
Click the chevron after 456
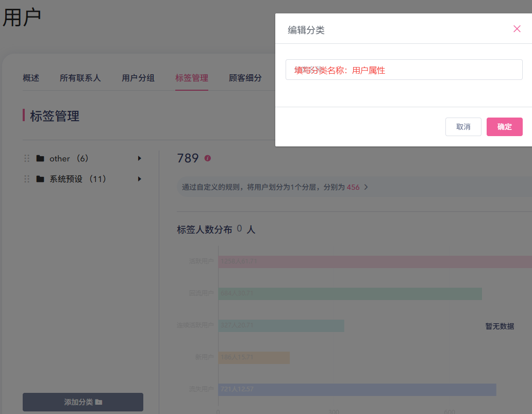[366, 187]
